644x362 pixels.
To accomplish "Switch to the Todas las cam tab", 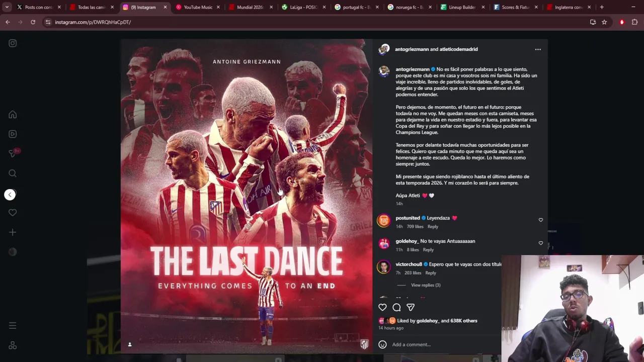I will [92, 7].
